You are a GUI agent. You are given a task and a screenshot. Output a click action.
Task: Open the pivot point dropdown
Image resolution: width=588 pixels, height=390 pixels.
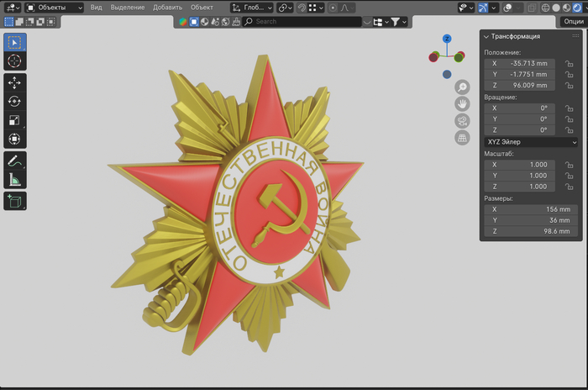(286, 8)
